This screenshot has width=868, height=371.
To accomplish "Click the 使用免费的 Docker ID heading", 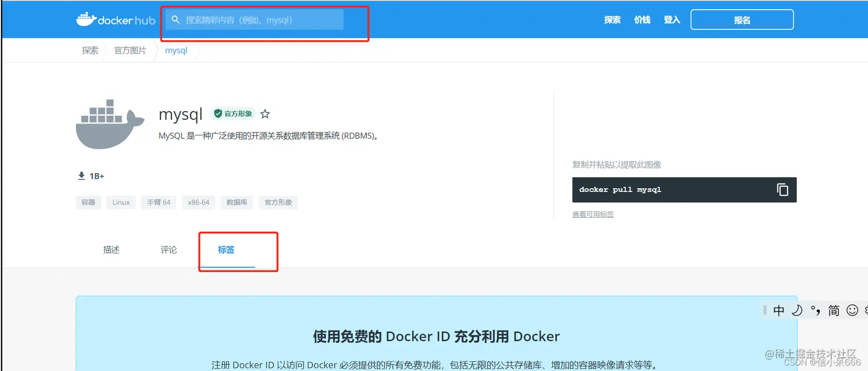I will 436,337.
